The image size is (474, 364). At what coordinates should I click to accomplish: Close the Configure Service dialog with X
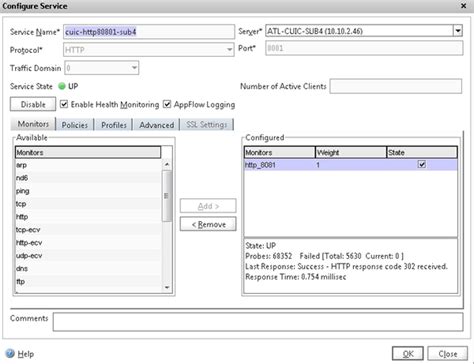(x=463, y=6)
